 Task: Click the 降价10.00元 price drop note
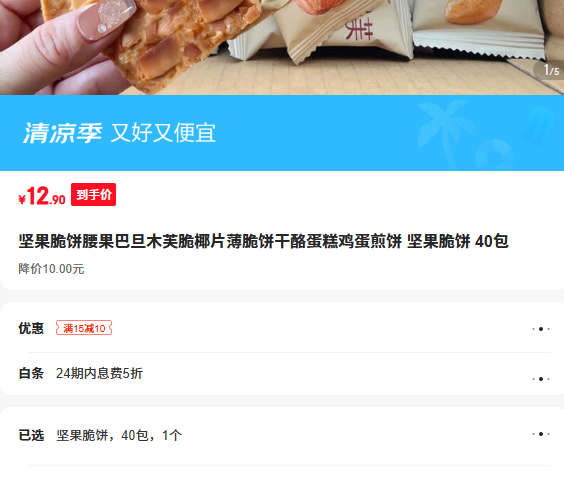pyautogui.click(x=51, y=269)
